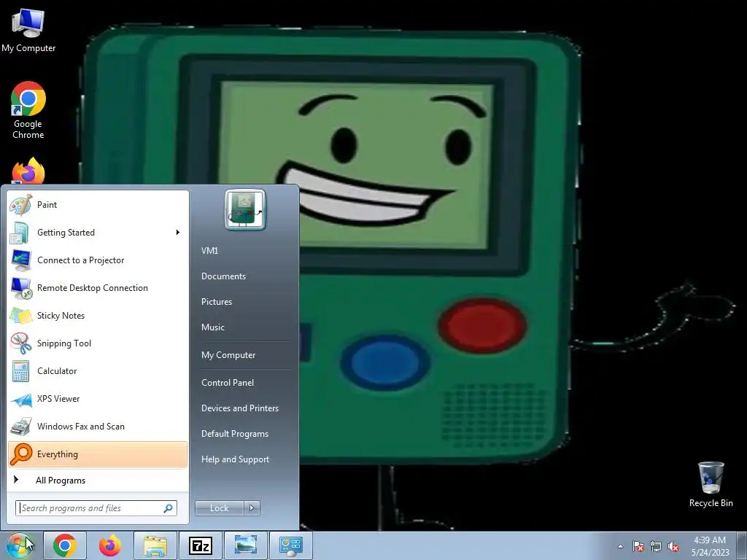Click the Windows Start orb
Image resolution: width=747 pixels, height=560 pixels.
[20, 545]
